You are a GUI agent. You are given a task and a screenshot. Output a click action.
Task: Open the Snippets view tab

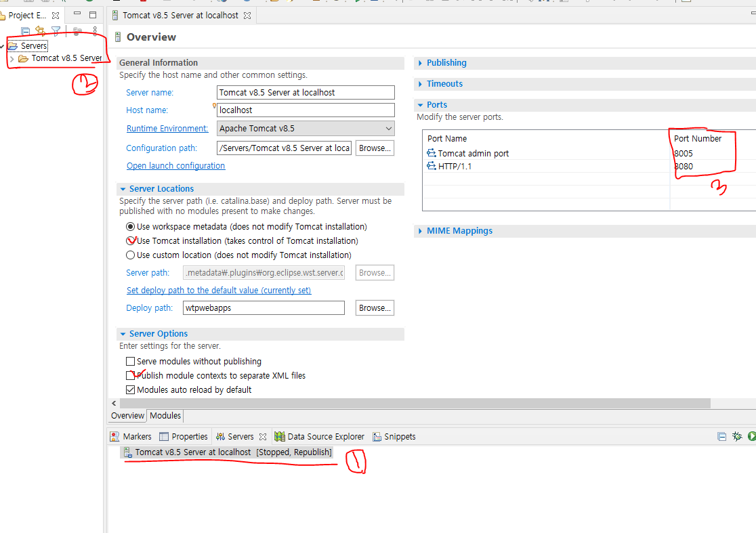[394, 437]
